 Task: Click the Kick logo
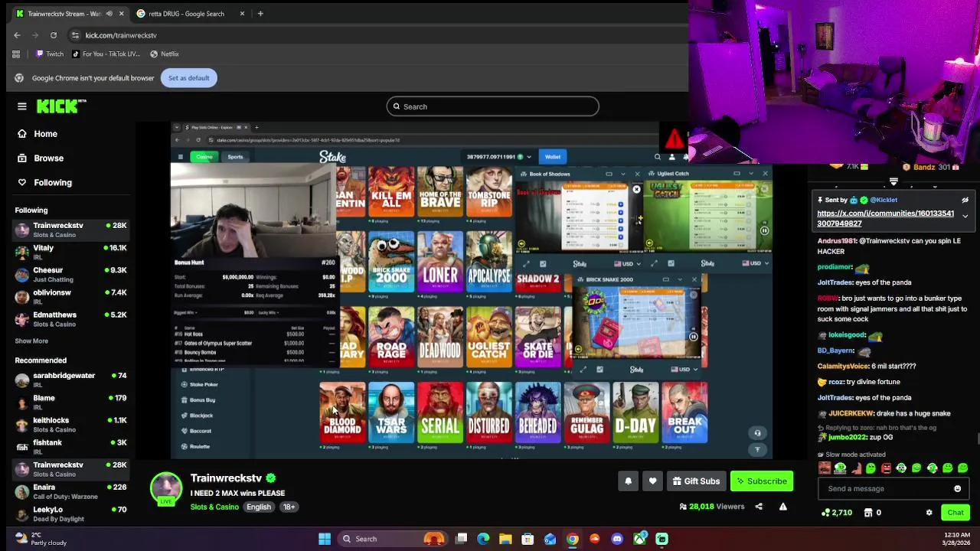click(61, 106)
